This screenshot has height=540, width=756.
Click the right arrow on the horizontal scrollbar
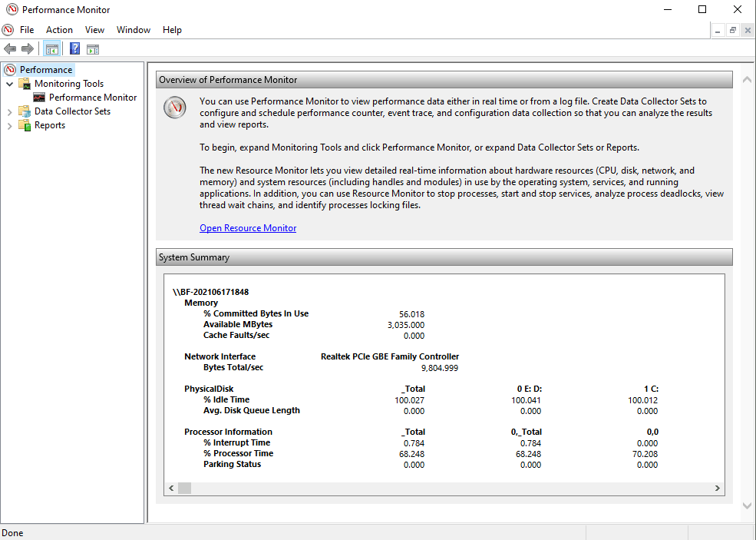715,488
